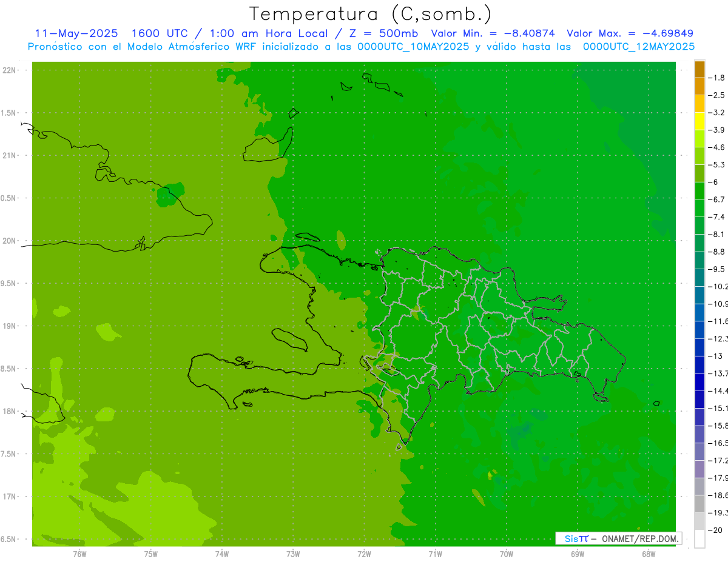Click the "-13" colorbar value
The image size is (728, 562).
[x=716, y=356]
